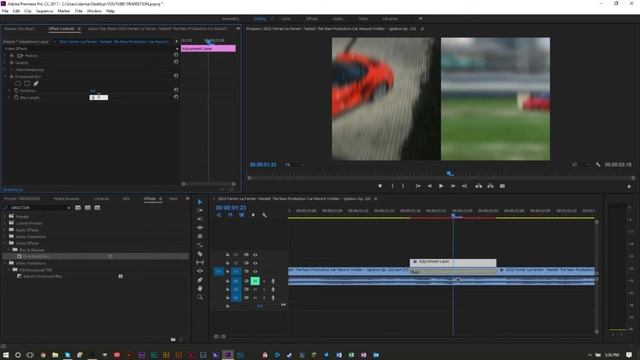Collapse the Video Effects folder
The height and width of the screenshot is (360, 640).
5,243
